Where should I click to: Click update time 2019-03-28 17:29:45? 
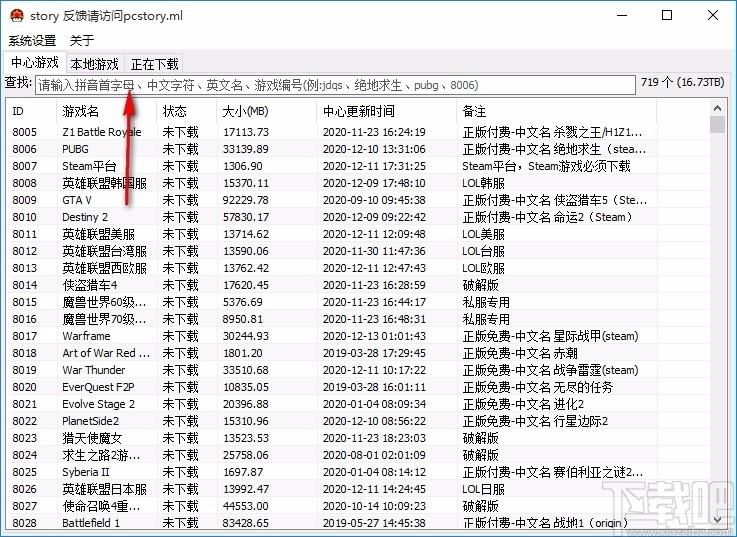click(x=374, y=353)
